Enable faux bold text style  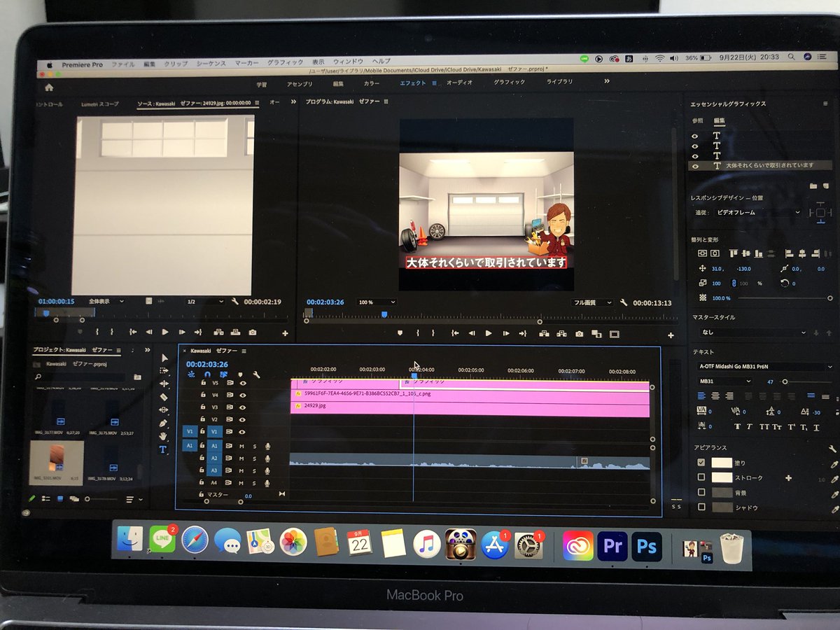pyautogui.click(x=737, y=427)
